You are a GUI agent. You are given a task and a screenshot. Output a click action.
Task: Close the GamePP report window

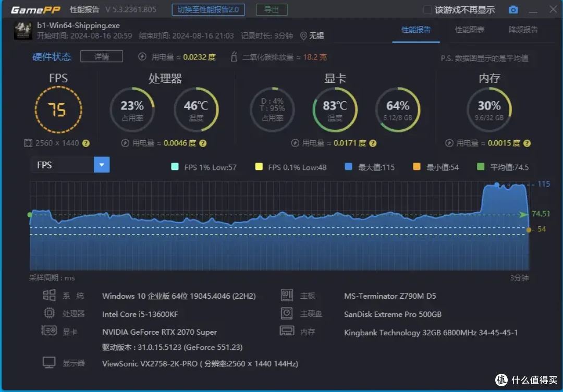tap(553, 9)
